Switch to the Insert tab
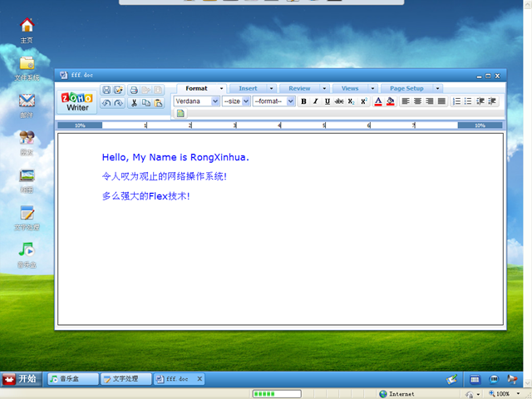This screenshot has height=399, width=532. 248,88
